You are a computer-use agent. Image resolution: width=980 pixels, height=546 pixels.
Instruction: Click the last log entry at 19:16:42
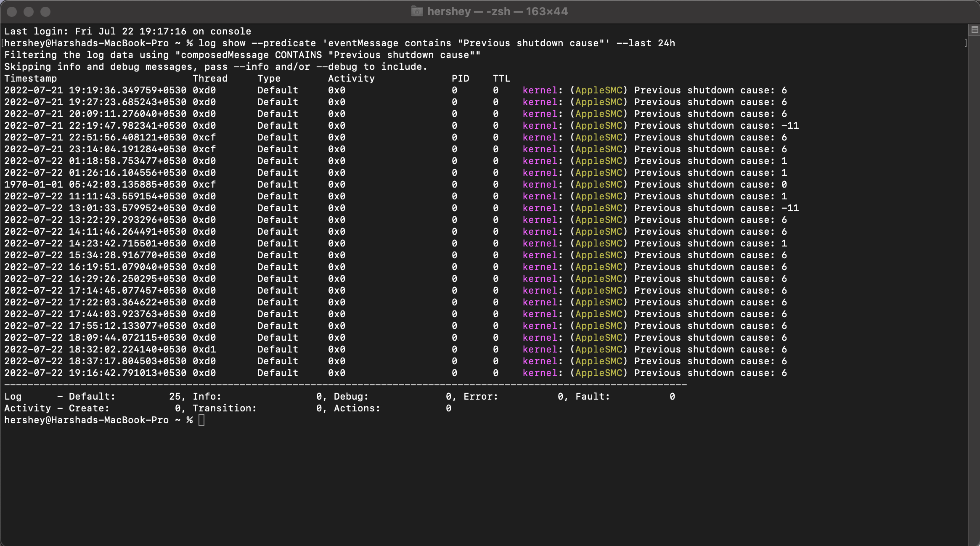95,373
